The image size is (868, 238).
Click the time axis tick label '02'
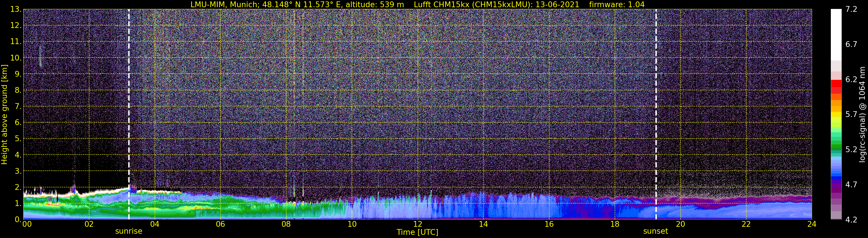(89, 224)
